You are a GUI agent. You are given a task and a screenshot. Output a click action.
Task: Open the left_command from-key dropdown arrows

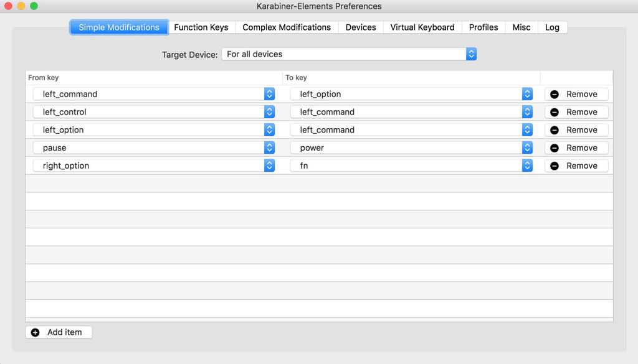(x=269, y=94)
